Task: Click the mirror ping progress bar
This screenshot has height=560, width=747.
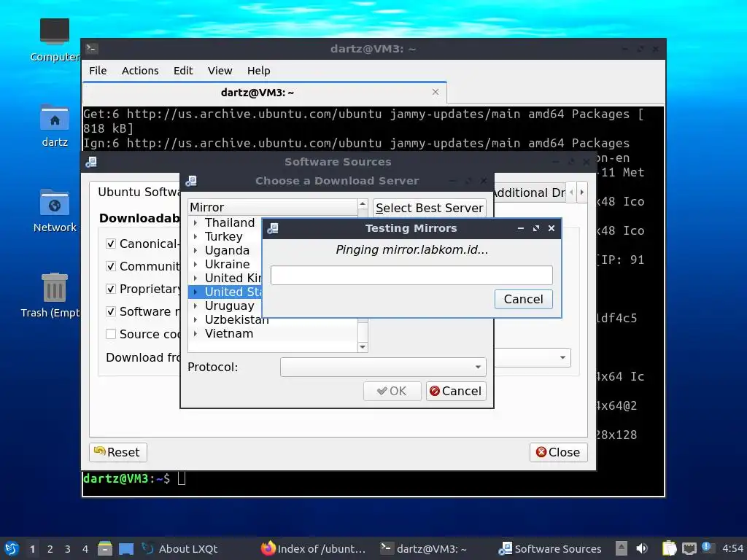Action: tap(411, 275)
